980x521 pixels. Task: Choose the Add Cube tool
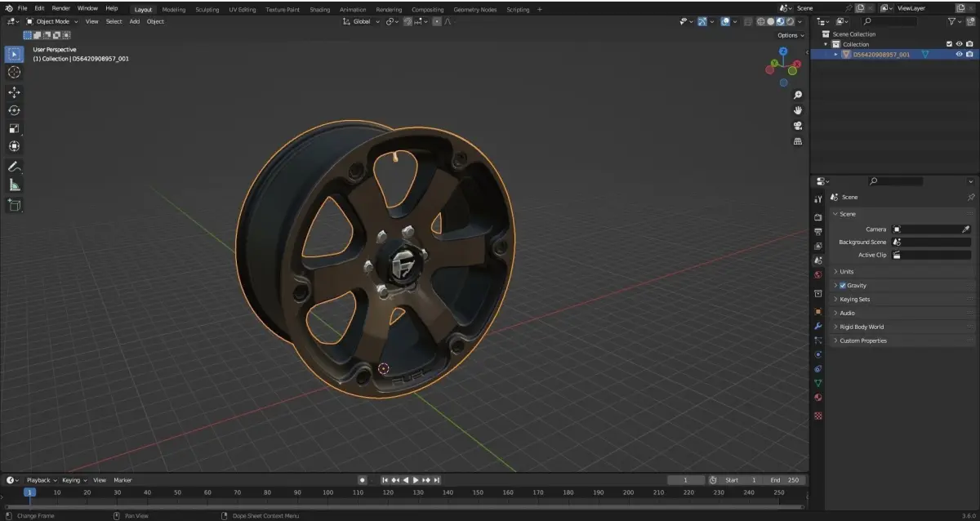14,205
